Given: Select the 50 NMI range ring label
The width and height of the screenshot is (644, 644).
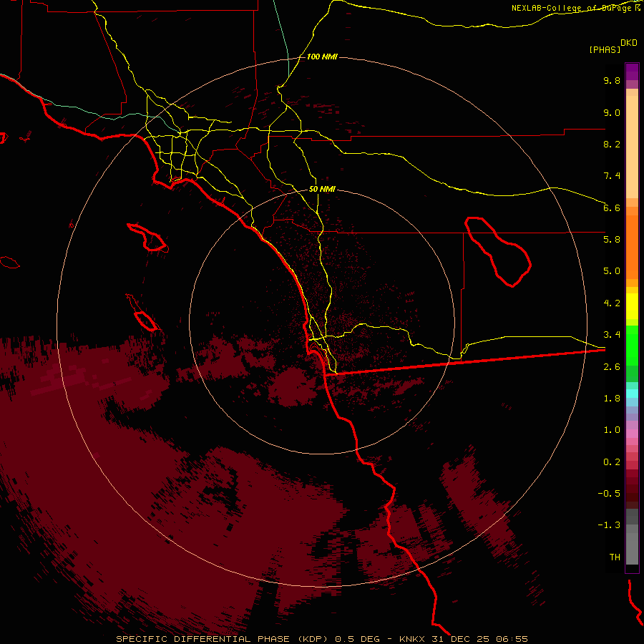Looking at the screenshot, I should [x=322, y=189].
